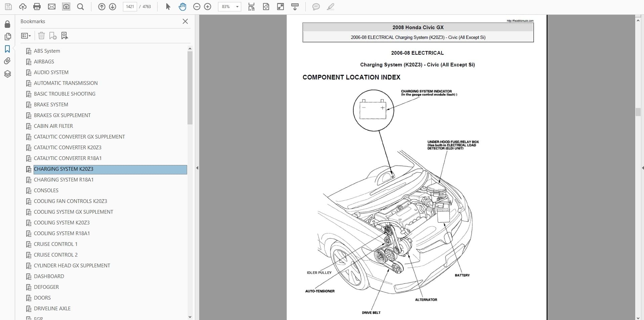Enter full screen mode icon

(281, 7)
